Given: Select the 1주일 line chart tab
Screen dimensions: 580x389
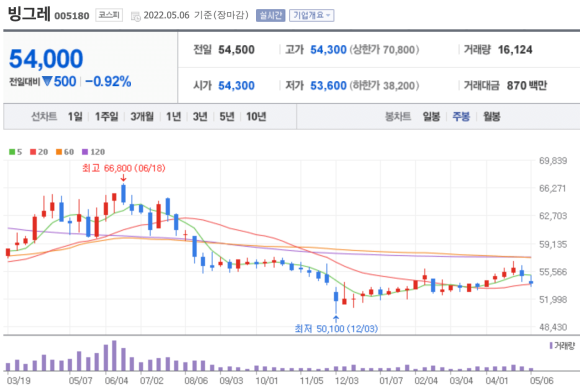Looking at the screenshot, I should tap(107, 116).
